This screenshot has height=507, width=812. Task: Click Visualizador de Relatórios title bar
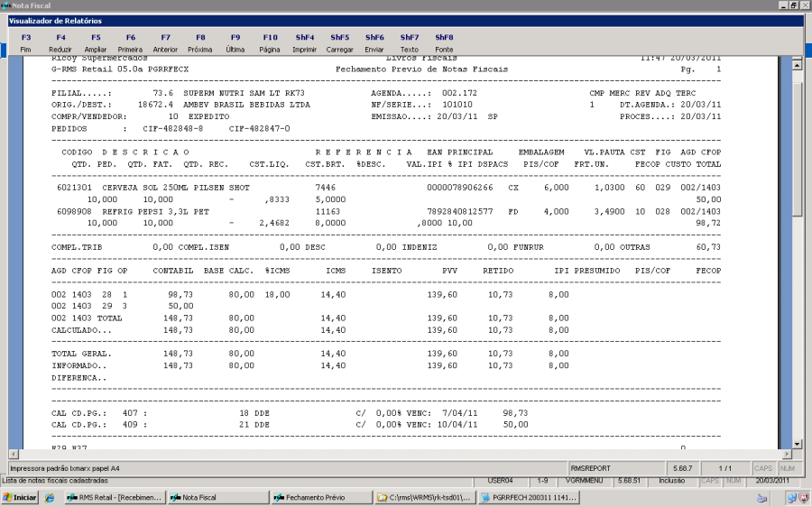click(x=405, y=21)
